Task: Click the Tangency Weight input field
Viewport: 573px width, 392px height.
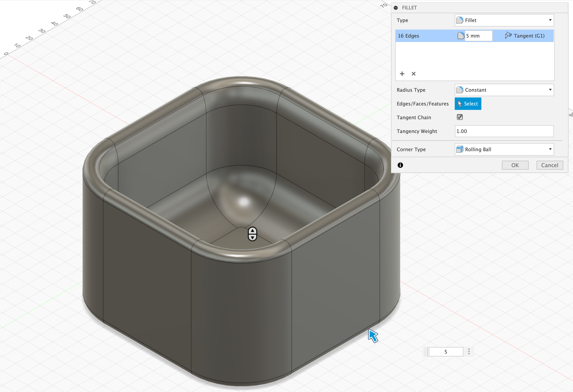Action: (x=504, y=131)
